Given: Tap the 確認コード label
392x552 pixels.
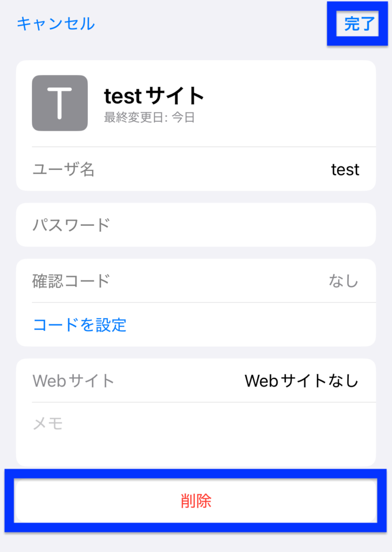Looking at the screenshot, I should click(71, 281).
